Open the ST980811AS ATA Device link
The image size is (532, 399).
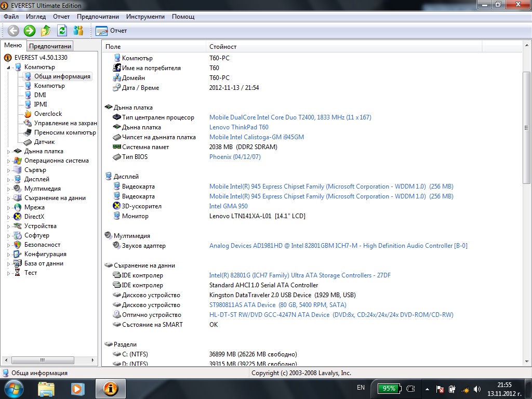[277, 304]
